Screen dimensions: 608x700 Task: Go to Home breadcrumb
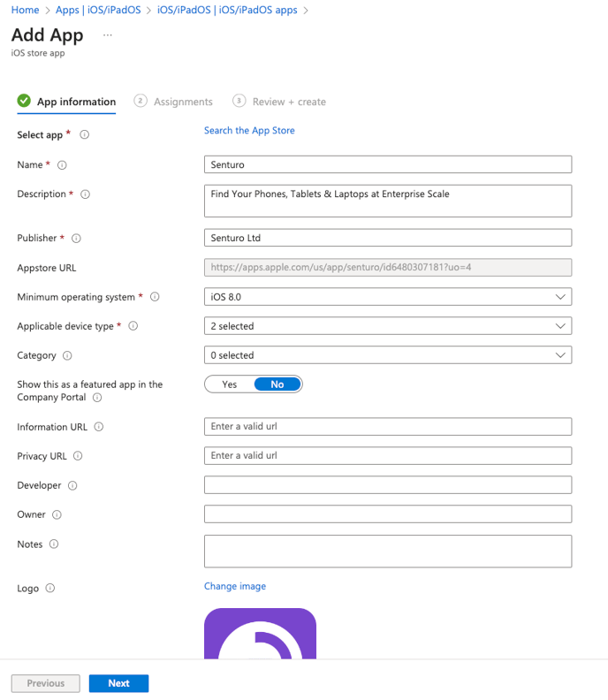(x=25, y=10)
